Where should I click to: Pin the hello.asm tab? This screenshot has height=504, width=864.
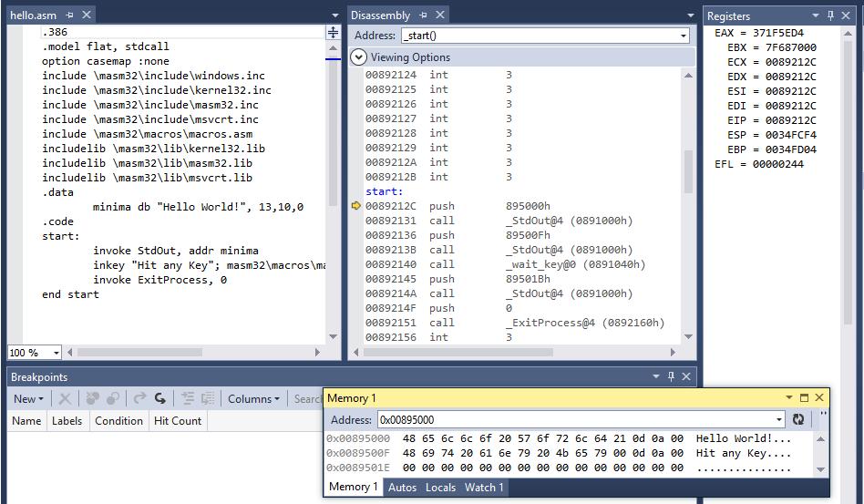tap(69, 15)
